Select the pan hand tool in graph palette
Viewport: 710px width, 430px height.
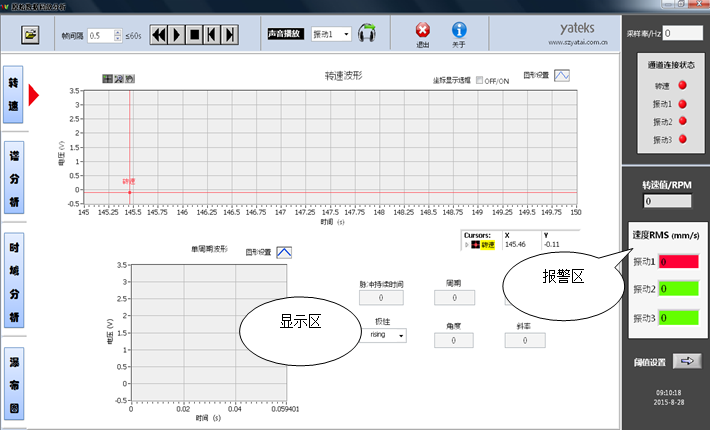click(x=129, y=78)
